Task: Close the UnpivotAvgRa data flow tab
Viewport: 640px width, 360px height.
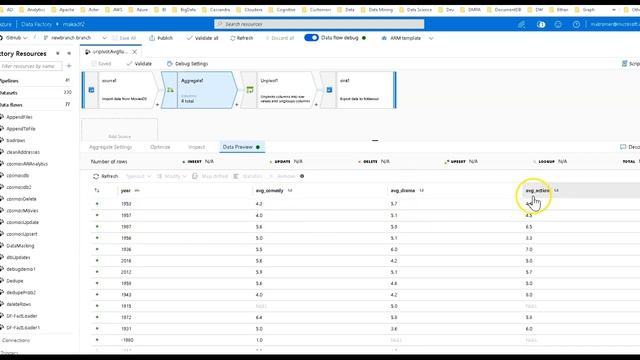Action: 134,52
